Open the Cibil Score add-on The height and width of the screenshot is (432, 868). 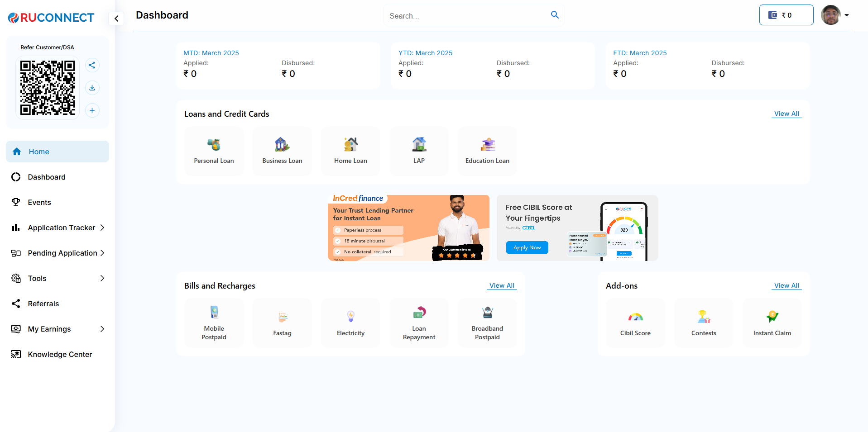pos(635,323)
